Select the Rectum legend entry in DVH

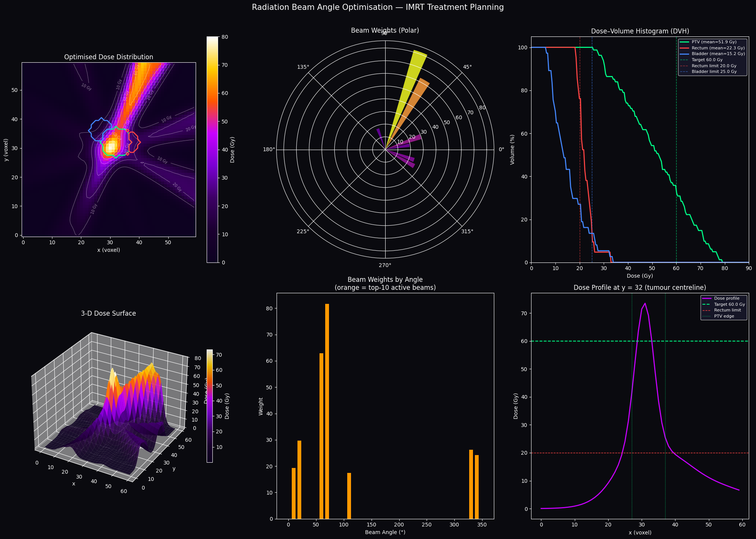click(x=712, y=48)
